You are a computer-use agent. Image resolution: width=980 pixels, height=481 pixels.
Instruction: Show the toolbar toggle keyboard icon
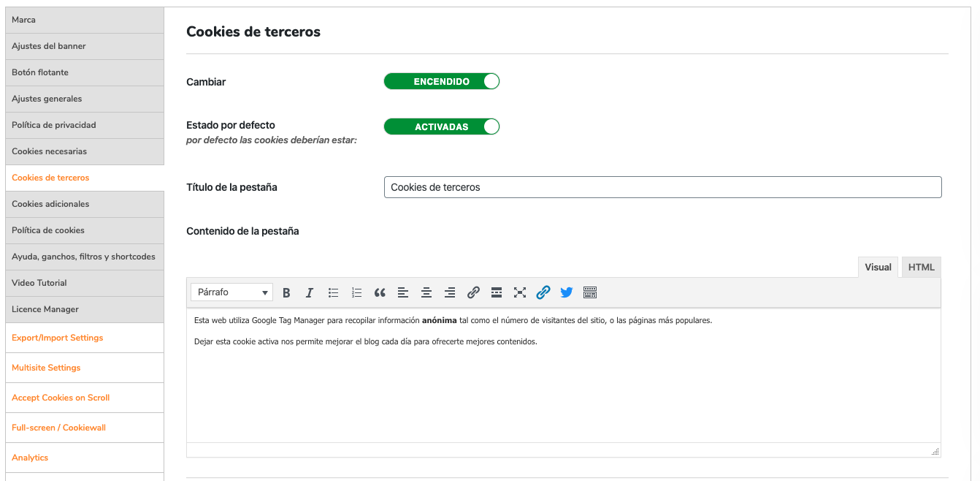(x=590, y=292)
